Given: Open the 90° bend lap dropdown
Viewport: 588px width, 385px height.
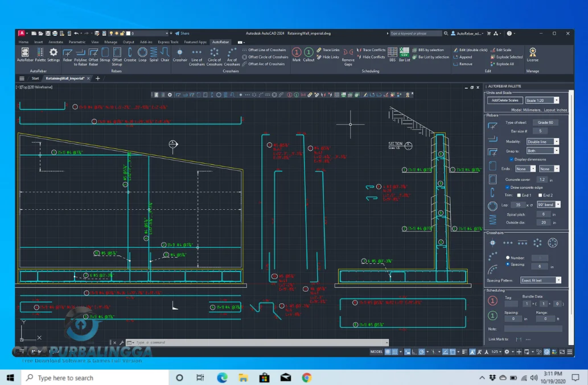Looking at the screenshot, I should pyautogui.click(x=549, y=205).
